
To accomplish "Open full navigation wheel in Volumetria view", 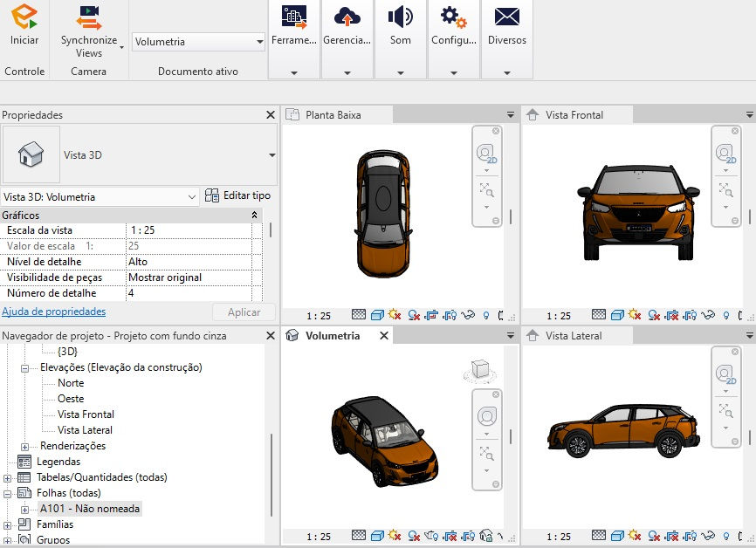I will (487, 416).
